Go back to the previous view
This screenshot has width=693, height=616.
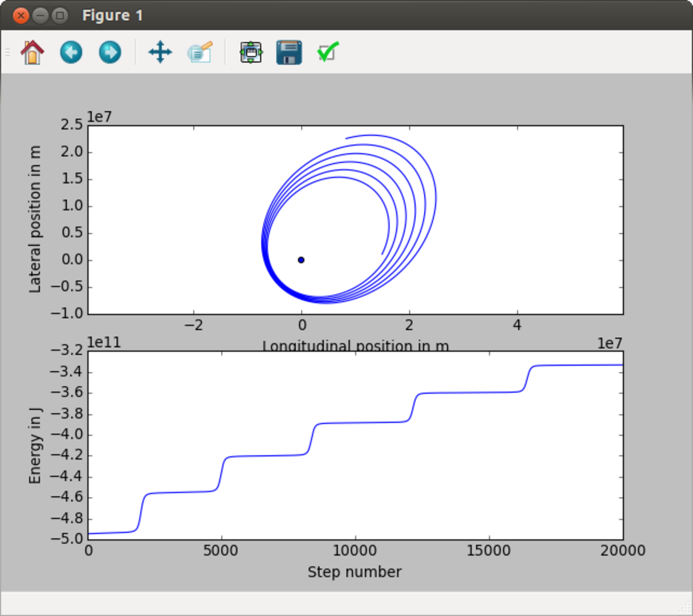pos(71,52)
